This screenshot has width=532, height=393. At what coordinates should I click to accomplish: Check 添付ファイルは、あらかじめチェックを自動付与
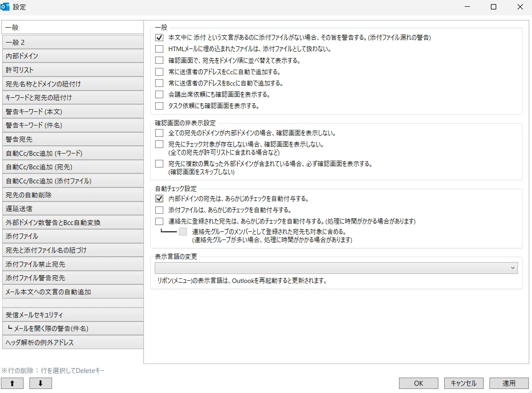click(x=159, y=210)
